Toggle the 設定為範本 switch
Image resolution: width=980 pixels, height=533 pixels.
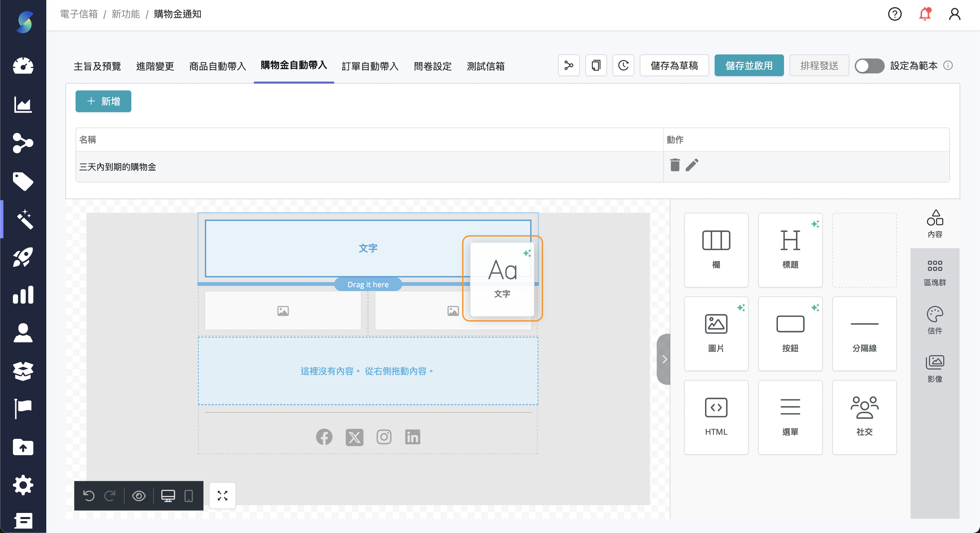click(x=869, y=66)
